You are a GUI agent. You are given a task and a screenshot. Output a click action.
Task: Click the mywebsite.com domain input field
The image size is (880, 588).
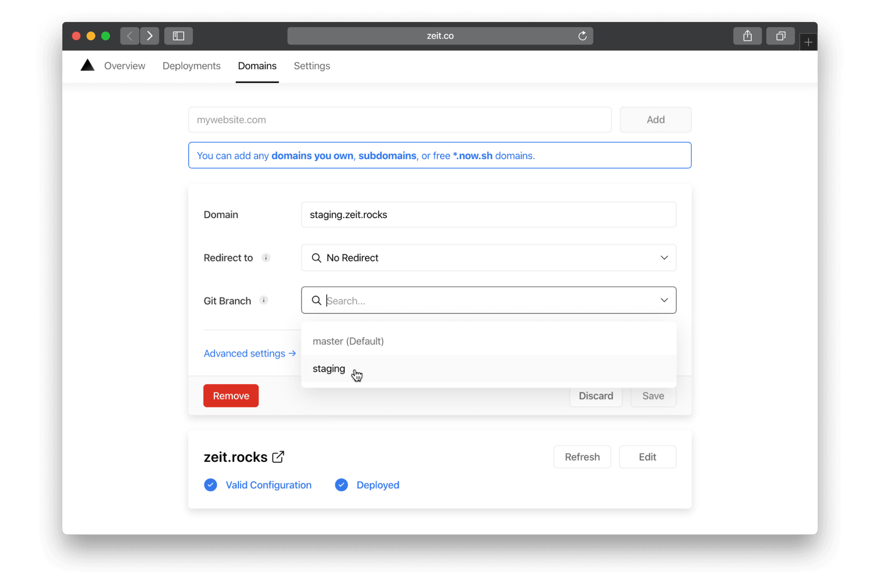400,120
